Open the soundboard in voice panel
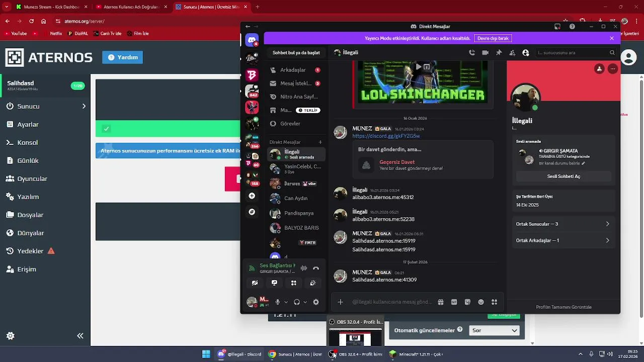The image size is (644, 362). (x=313, y=283)
